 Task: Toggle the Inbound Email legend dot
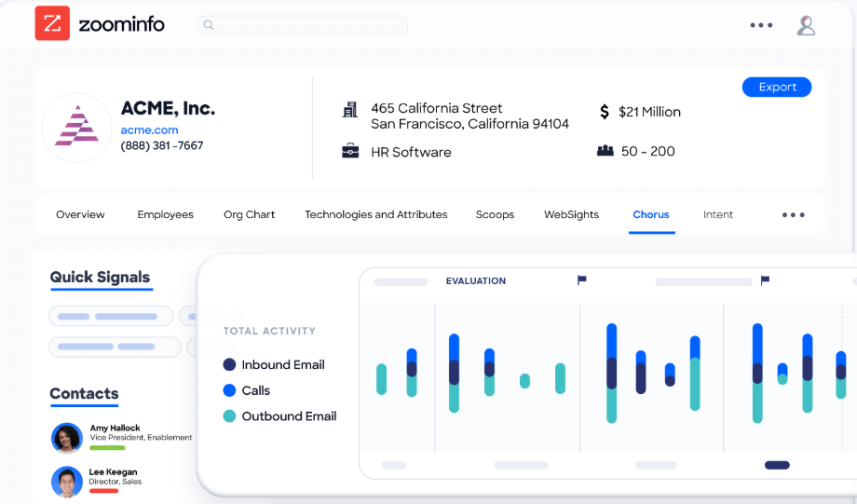point(229,364)
